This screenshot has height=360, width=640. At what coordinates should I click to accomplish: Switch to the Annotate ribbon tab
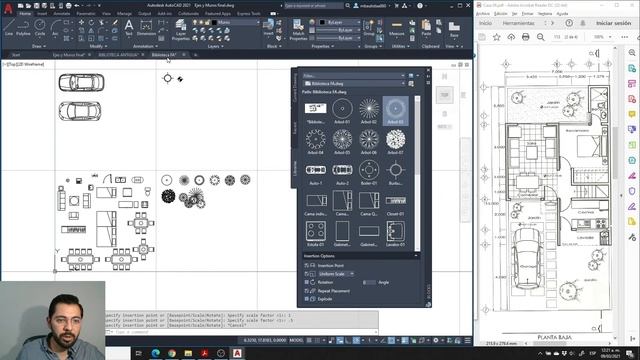tap(62, 13)
